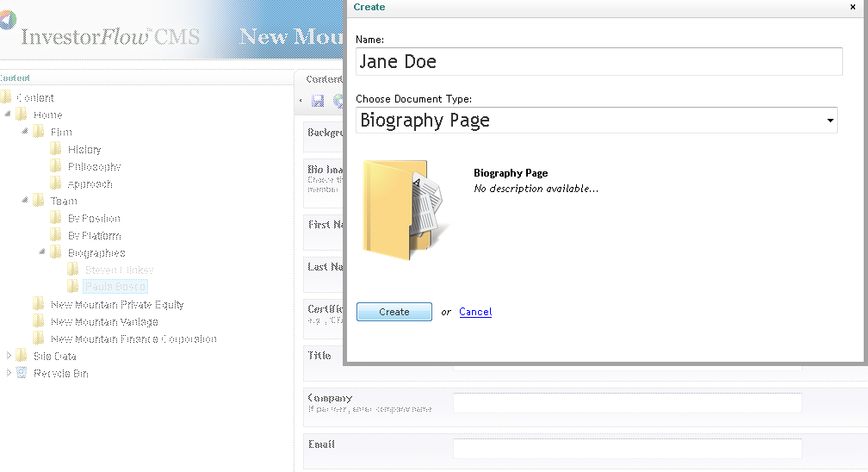Open Steven Klinsky biography node

(119, 270)
